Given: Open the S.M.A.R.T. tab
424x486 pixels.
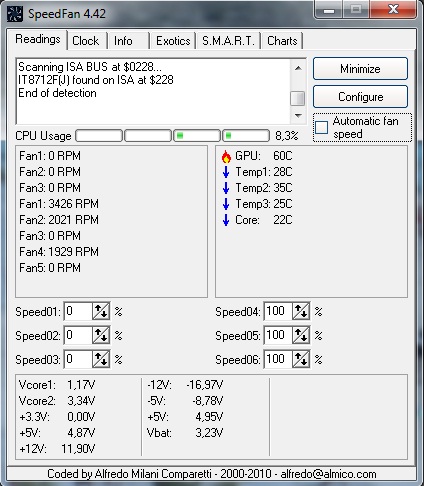Looking at the screenshot, I should (x=228, y=41).
